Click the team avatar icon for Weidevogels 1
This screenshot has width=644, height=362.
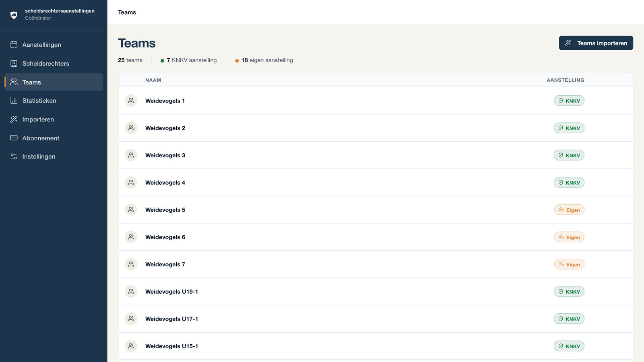[131, 101]
